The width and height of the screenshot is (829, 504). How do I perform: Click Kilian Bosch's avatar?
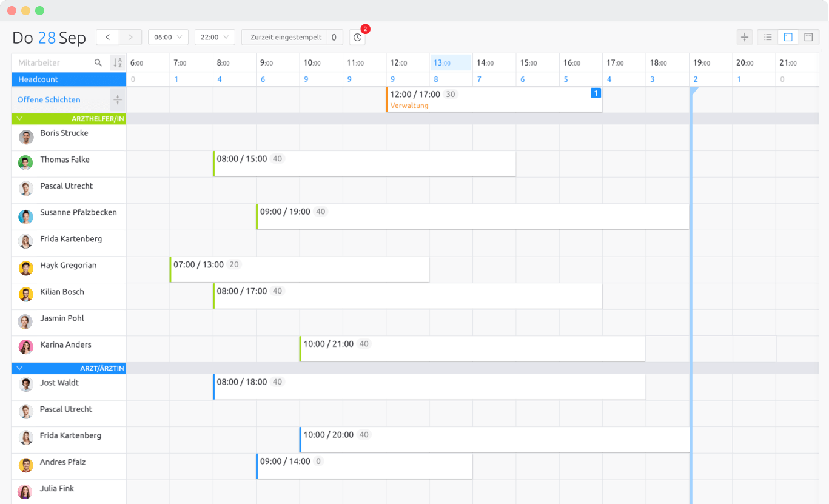coord(25,294)
